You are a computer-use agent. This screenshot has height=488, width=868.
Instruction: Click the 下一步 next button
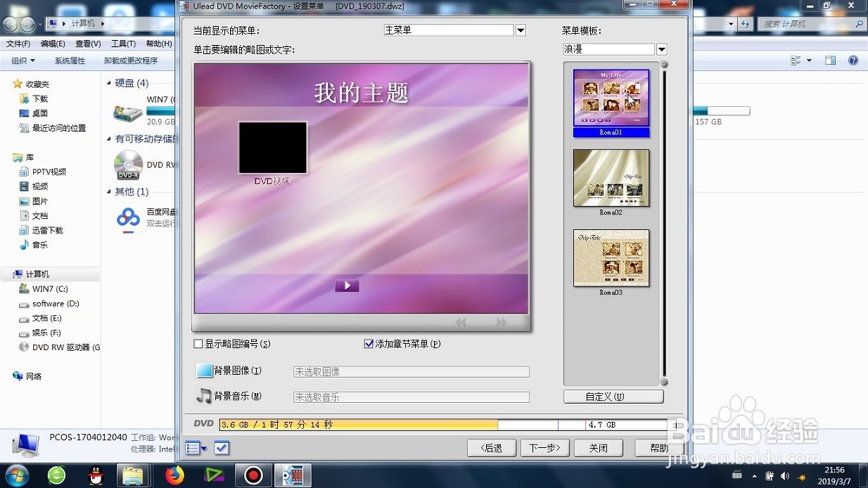click(x=545, y=447)
